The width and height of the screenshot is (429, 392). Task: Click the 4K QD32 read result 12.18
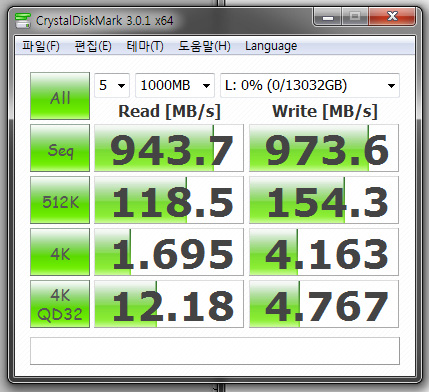coord(169,304)
